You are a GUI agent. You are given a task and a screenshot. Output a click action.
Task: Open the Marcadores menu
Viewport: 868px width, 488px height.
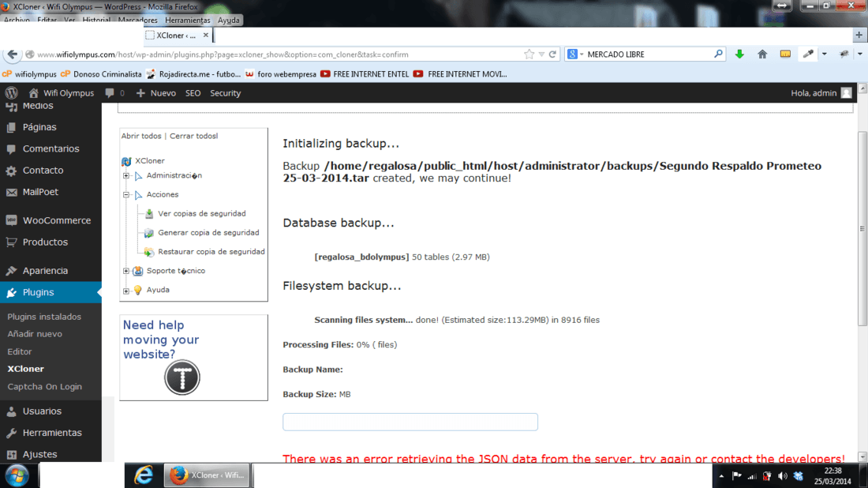(x=137, y=21)
